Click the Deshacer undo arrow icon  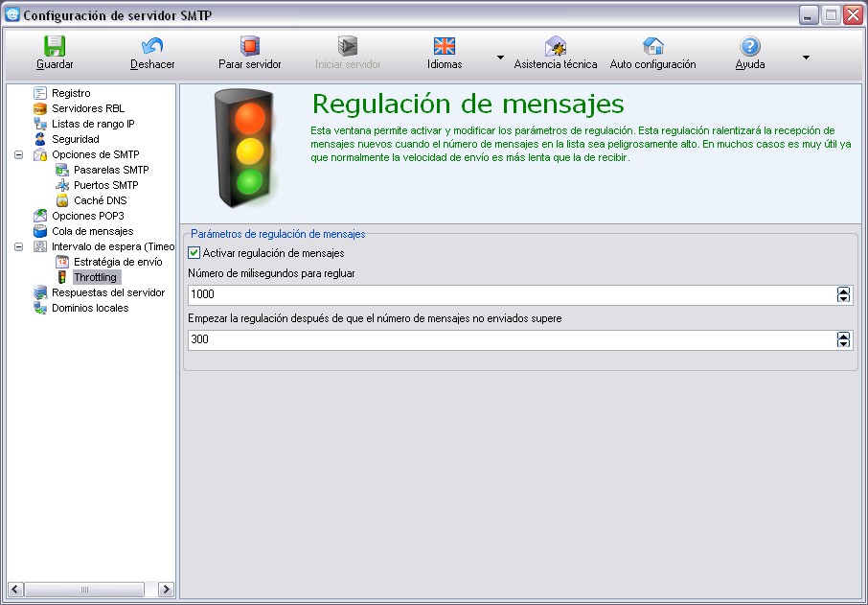[x=152, y=46]
